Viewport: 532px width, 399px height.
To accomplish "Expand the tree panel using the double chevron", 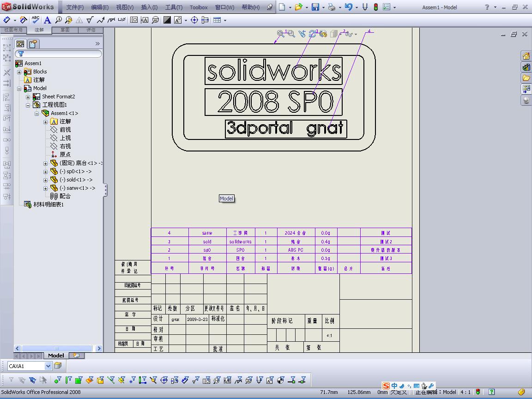I will click(97, 43).
